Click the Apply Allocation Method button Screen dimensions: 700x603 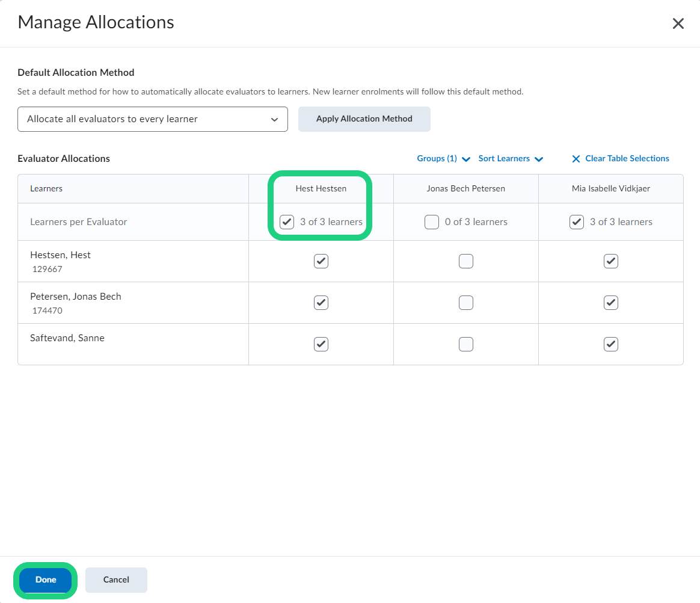point(364,119)
